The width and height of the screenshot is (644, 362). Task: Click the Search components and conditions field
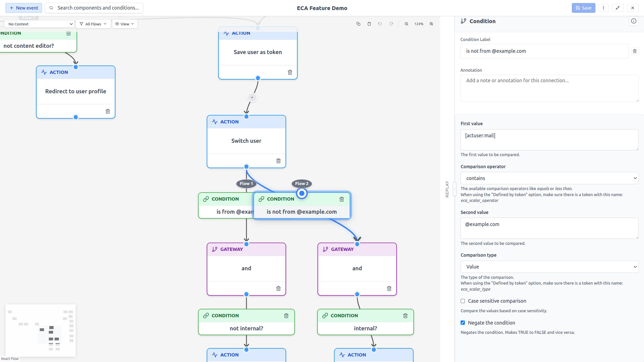pyautogui.click(x=98, y=8)
